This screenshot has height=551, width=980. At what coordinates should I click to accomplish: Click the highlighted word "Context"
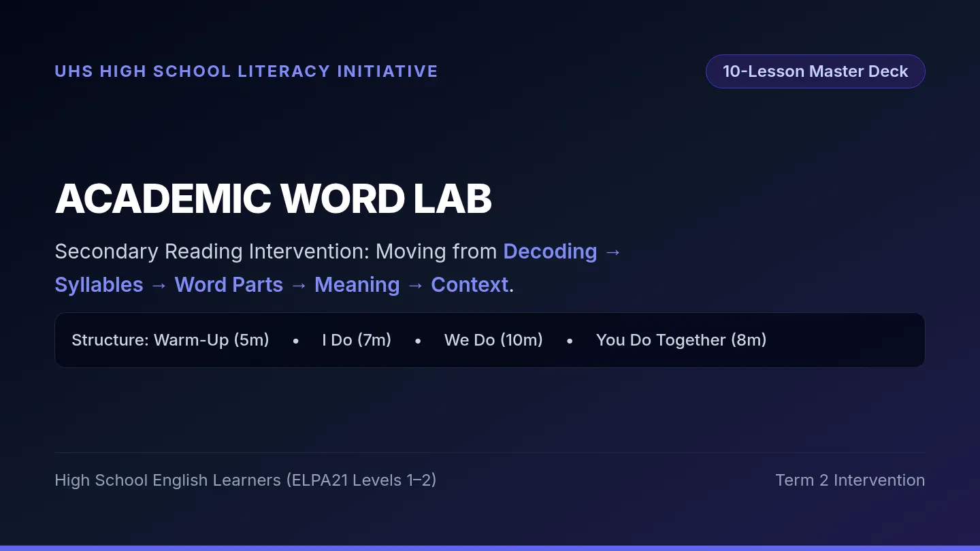[x=470, y=285]
